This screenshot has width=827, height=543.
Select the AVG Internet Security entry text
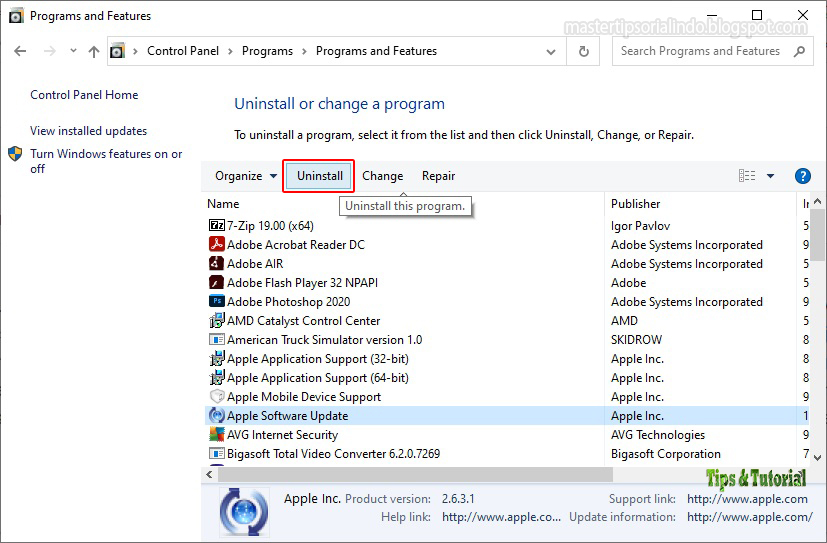[283, 434]
